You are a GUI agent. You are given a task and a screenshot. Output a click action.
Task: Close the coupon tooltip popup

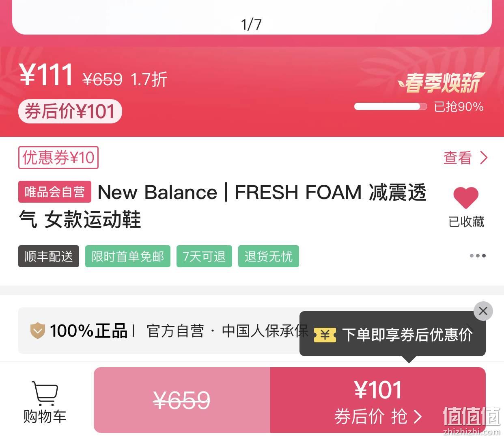click(x=483, y=311)
